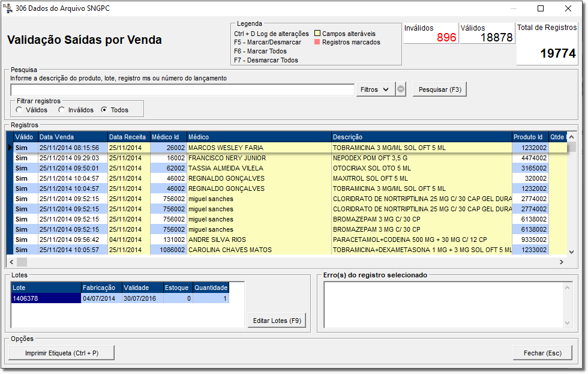Click the app icon in title bar
The width and height of the screenshot is (588, 374).
point(7,8)
